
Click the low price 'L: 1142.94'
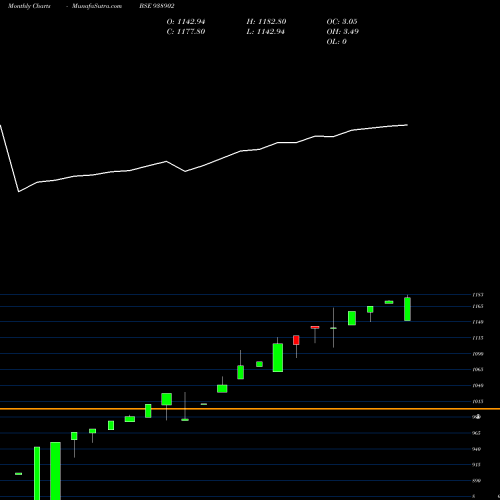pos(266,32)
